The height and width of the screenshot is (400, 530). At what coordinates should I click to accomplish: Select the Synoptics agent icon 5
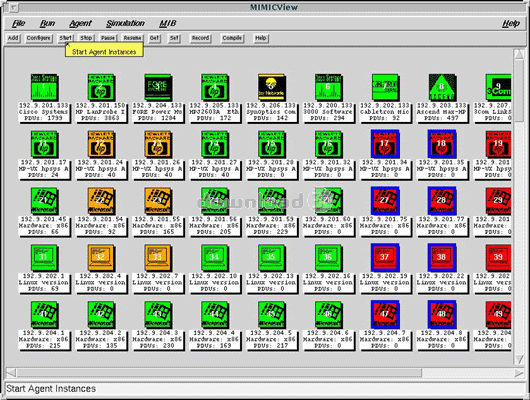(x=271, y=87)
